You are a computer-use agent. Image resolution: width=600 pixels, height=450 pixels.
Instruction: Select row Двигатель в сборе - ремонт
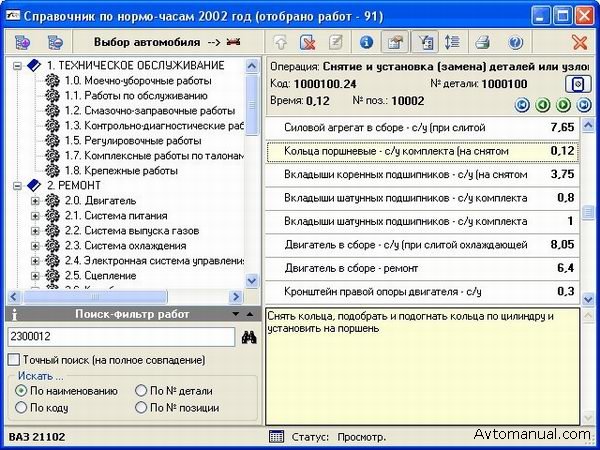422,269
